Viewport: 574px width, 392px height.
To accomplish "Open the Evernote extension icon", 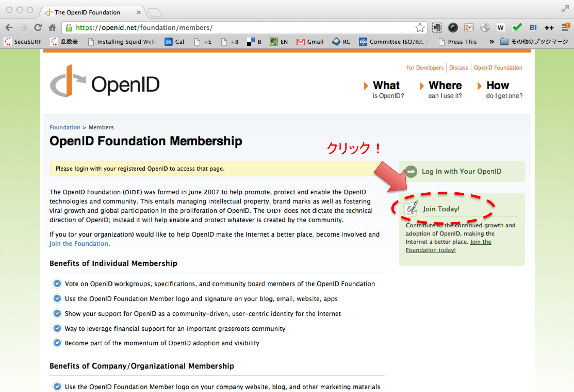I will (437, 28).
